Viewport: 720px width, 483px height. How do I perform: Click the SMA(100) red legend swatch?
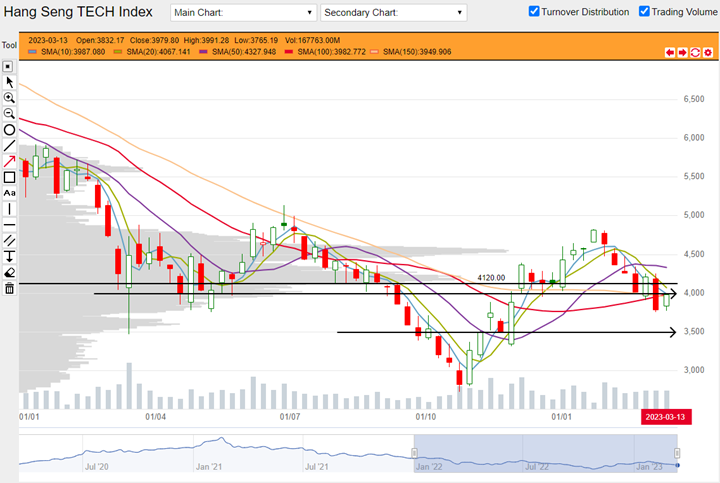pyautogui.click(x=288, y=52)
